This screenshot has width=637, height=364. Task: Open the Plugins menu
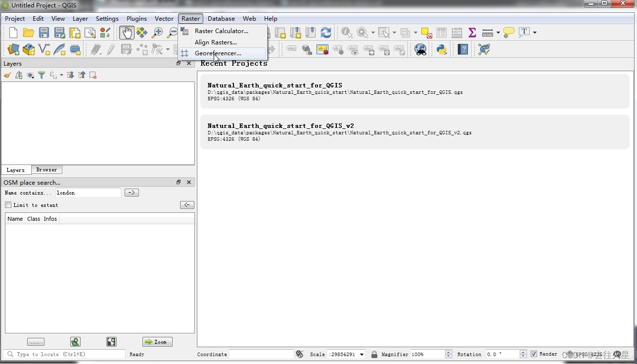[x=136, y=18]
